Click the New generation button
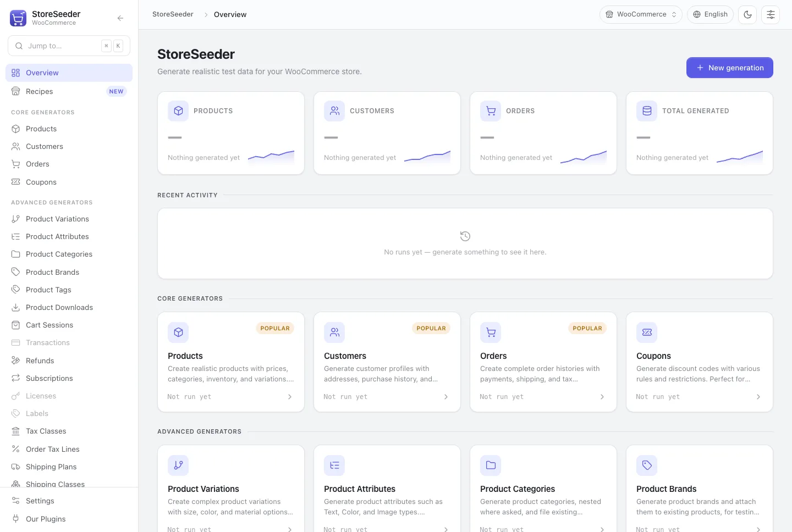Viewport: 792px width, 532px height. 729,68
